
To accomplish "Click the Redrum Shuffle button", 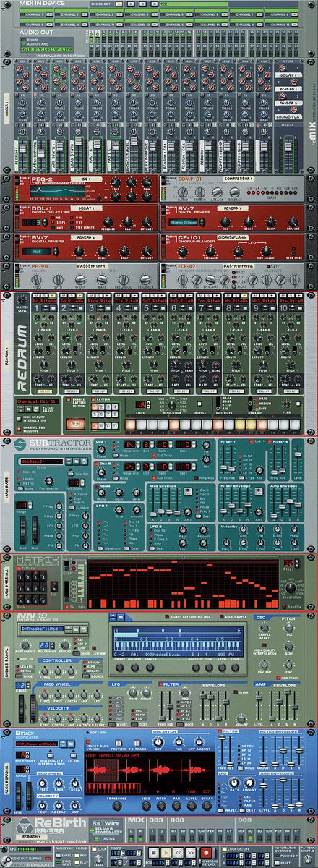I will (x=199, y=404).
